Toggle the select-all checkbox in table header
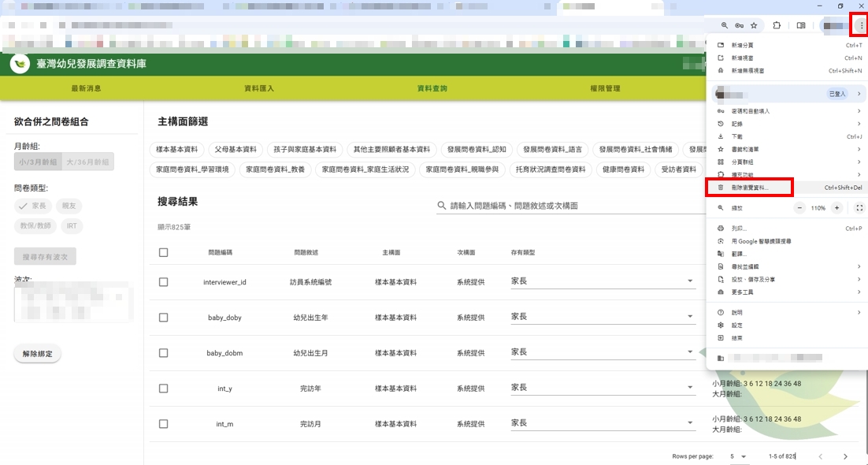868x465 pixels. coord(164,252)
